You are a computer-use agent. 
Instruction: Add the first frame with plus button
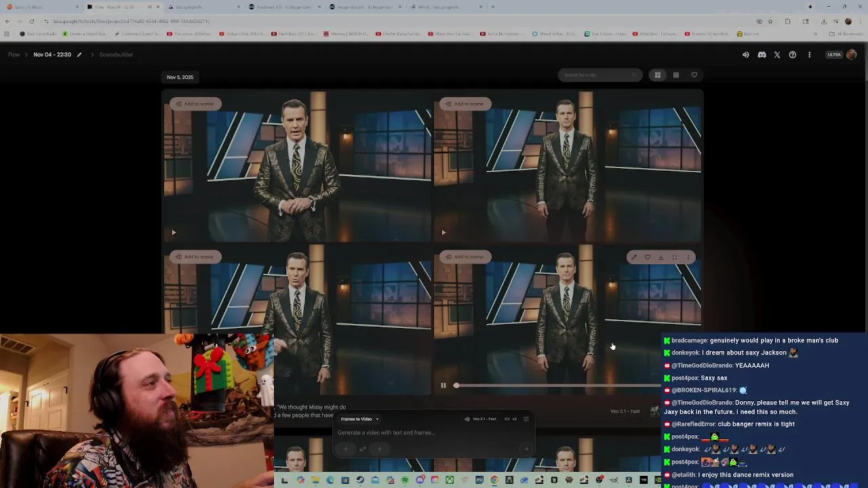pos(347,449)
